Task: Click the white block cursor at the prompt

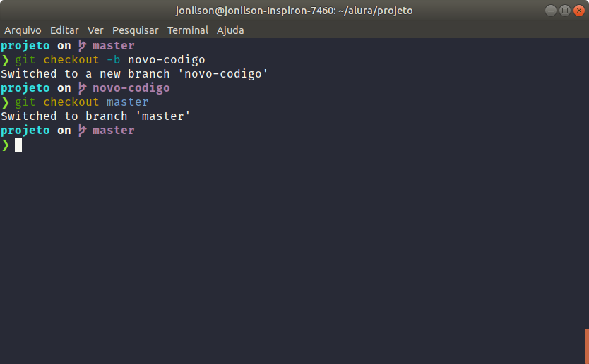Action: 18,145
